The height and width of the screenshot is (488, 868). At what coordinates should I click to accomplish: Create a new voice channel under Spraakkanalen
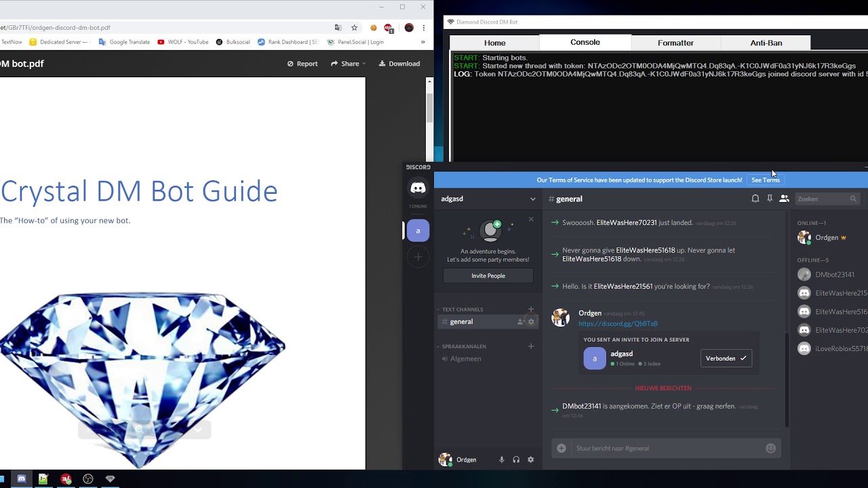[x=531, y=346]
